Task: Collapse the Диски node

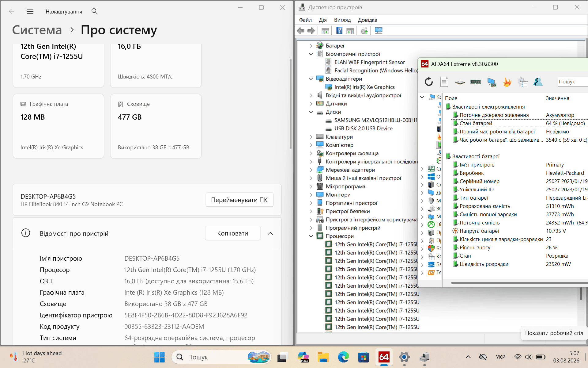Action: pyautogui.click(x=311, y=112)
